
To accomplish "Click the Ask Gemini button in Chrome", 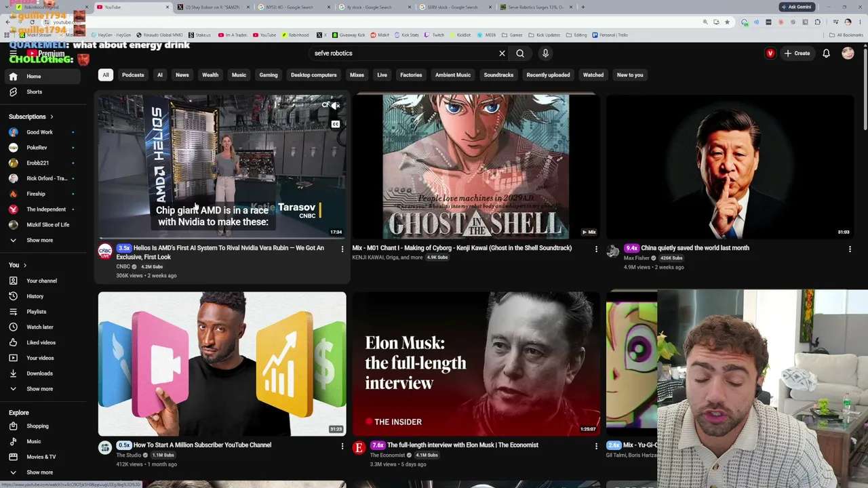I will tap(796, 7).
